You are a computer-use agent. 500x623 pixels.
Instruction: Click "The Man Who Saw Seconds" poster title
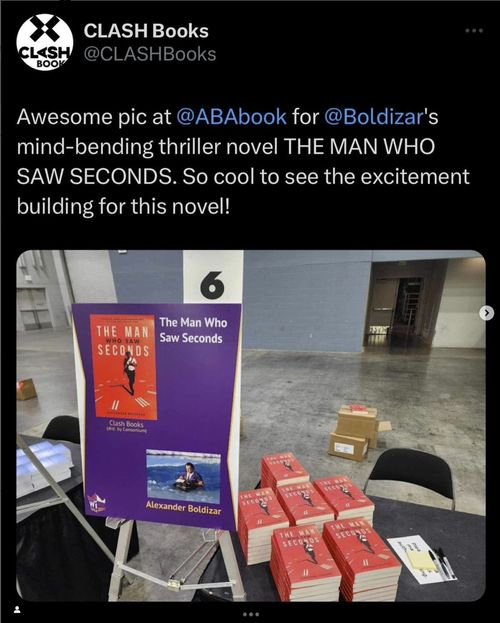tap(193, 330)
